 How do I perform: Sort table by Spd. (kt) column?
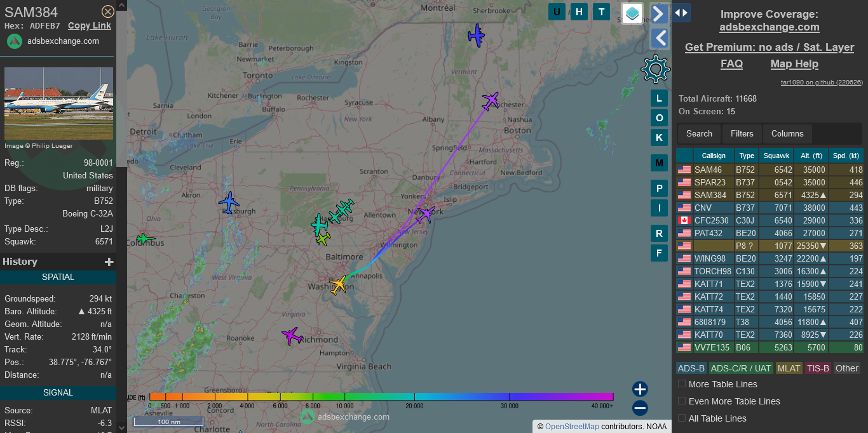(x=846, y=156)
